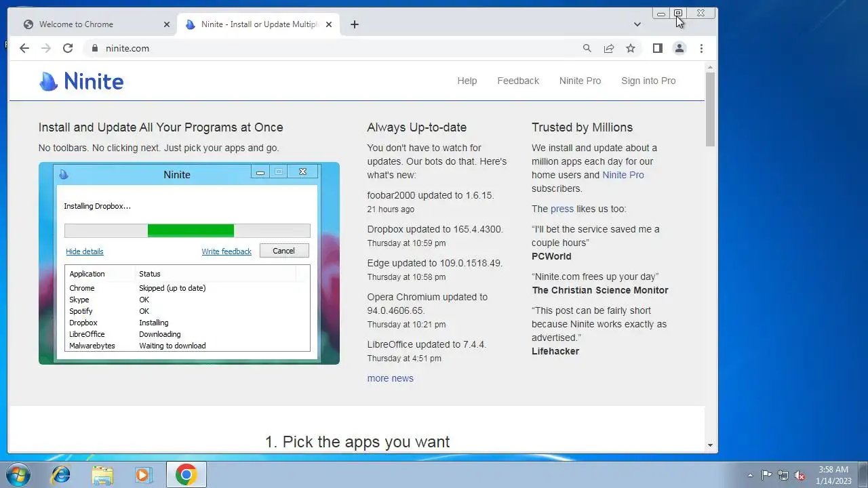This screenshot has height=488, width=868.
Task: Click the Lifehacker source name
Action: pyautogui.click(x=555, y=351)
